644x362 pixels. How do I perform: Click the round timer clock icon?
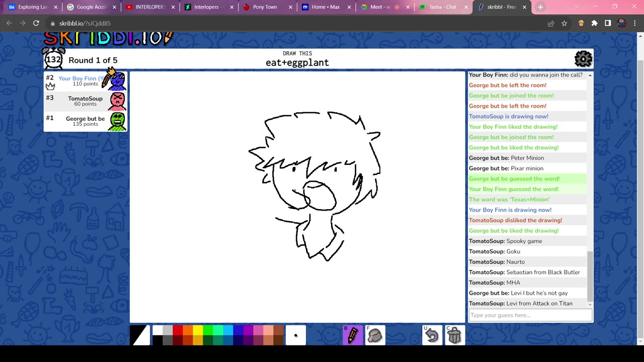coord(53,59)
